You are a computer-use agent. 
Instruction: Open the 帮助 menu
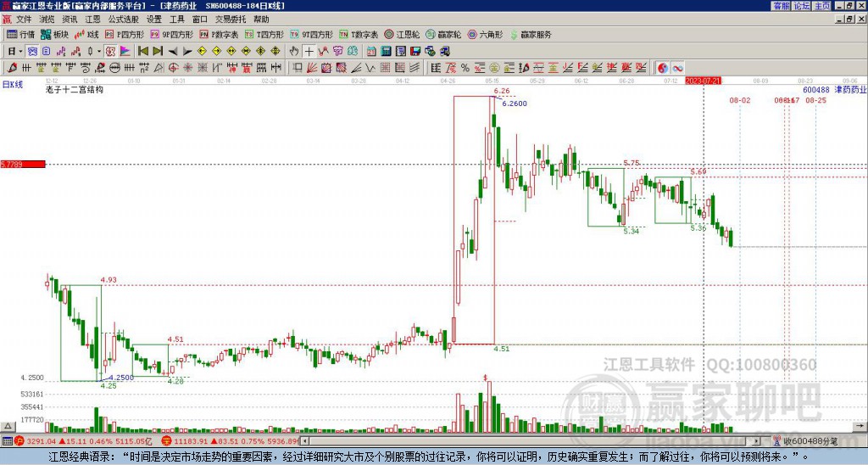click(261, 20)
